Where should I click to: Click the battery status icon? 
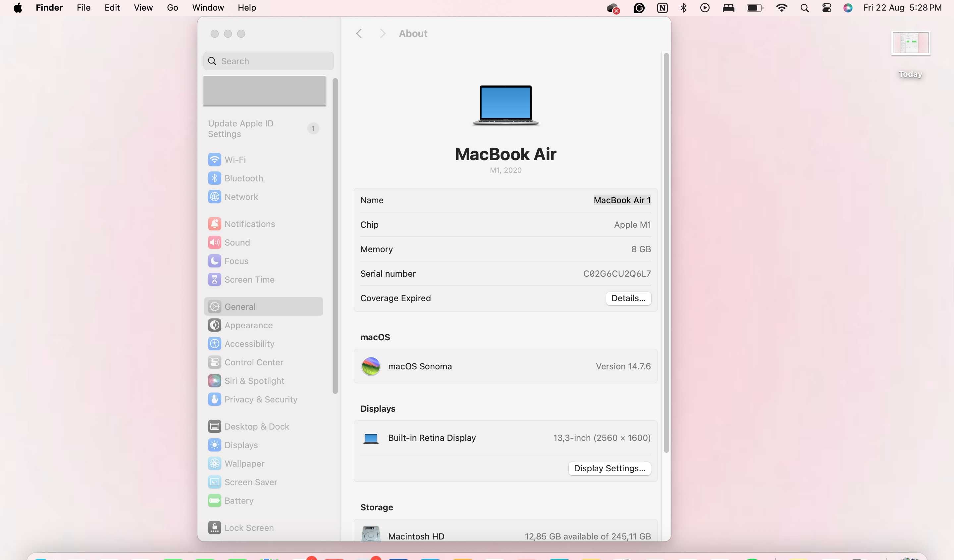coord(755,8)
